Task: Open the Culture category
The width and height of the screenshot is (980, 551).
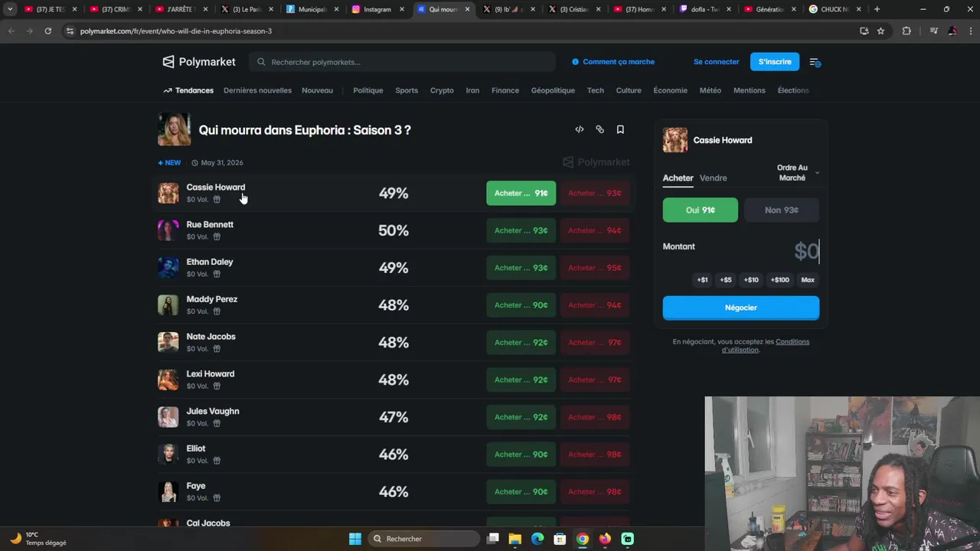Action: tap(629, 90)
